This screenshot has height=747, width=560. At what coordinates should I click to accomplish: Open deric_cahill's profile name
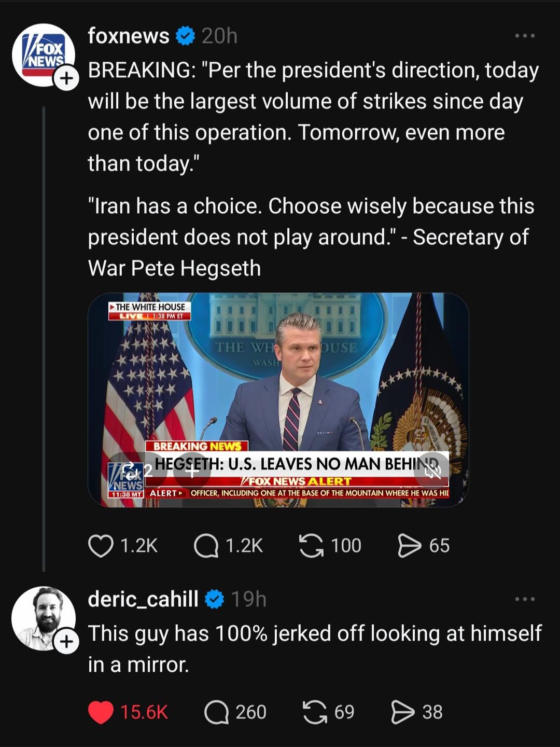click(x=143, y=599)
